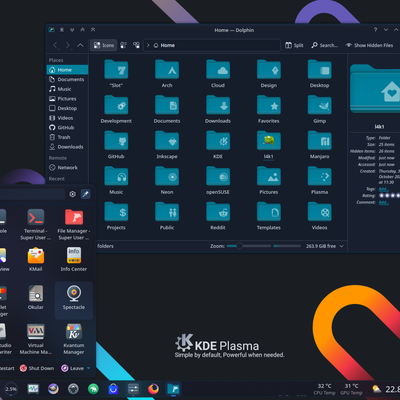400x400 pixels.
Task: Open Music in the Places sidebar
Action: [67, 89]
